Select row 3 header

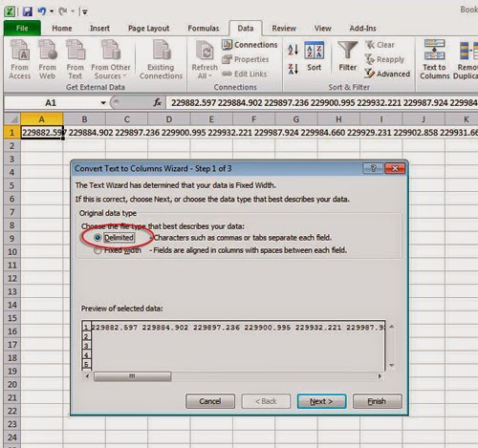12,159
